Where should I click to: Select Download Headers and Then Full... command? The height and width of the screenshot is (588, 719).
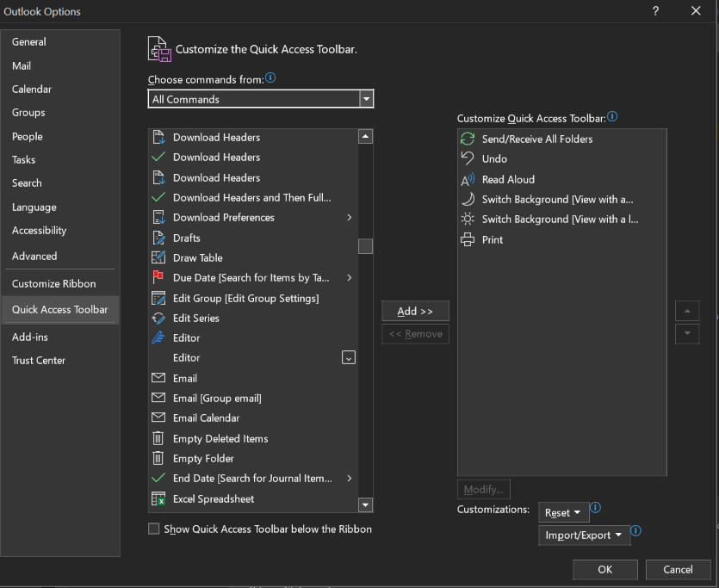(x=253, y=197)
